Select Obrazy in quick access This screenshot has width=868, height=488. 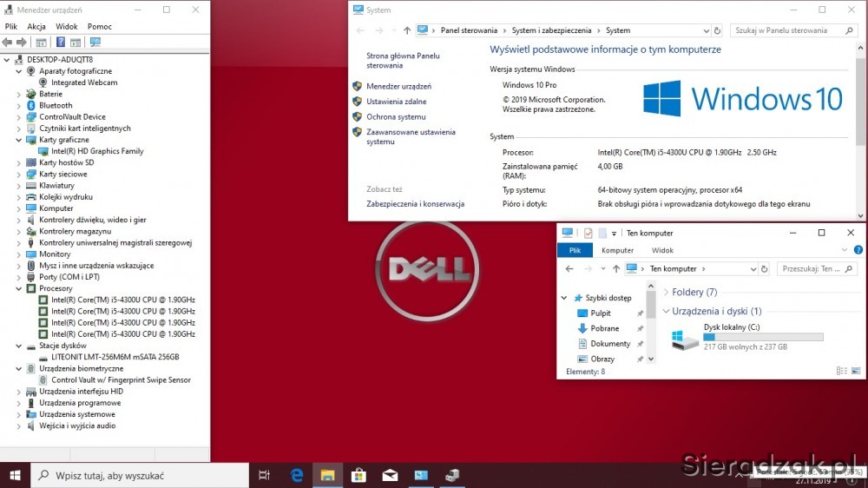602,359
